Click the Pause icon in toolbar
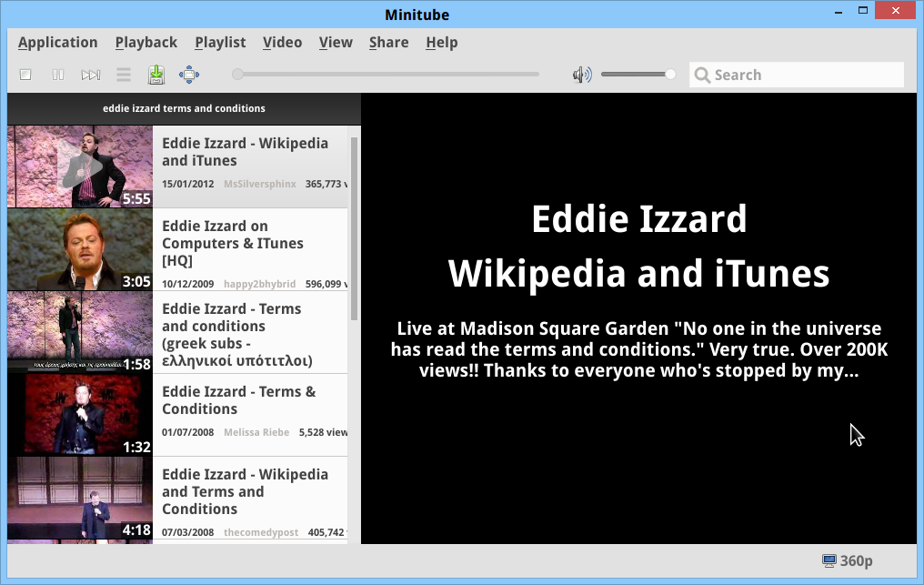 58,75
